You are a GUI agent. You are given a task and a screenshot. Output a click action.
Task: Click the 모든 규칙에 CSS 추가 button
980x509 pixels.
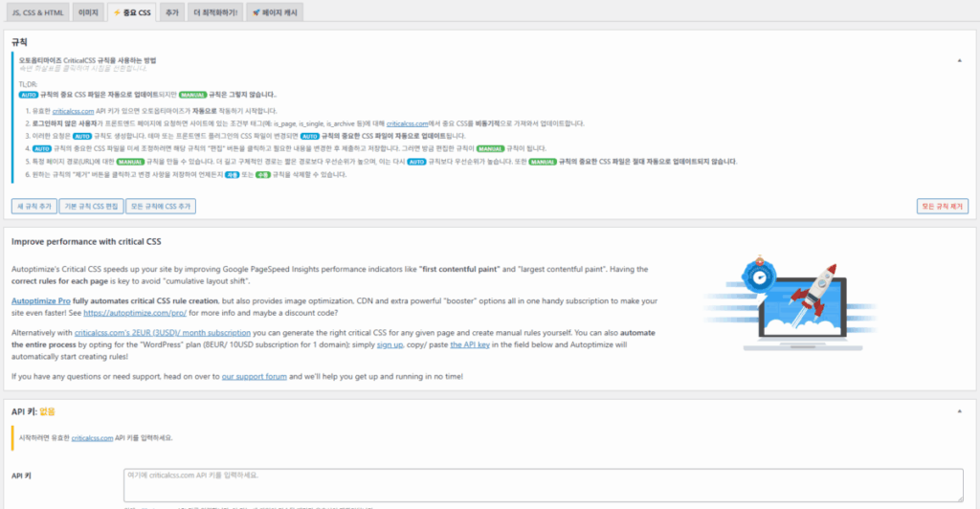pos(160,206)
